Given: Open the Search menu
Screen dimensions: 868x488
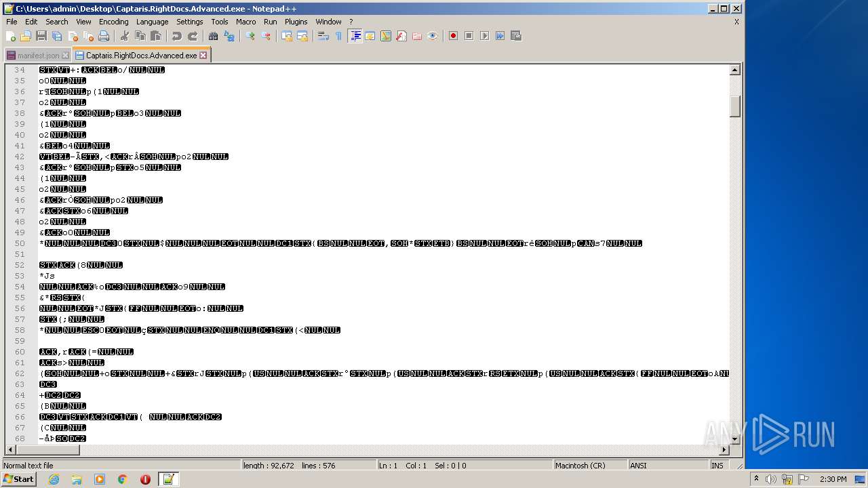Looking at the screenshot, I should [x=57, y=22].
